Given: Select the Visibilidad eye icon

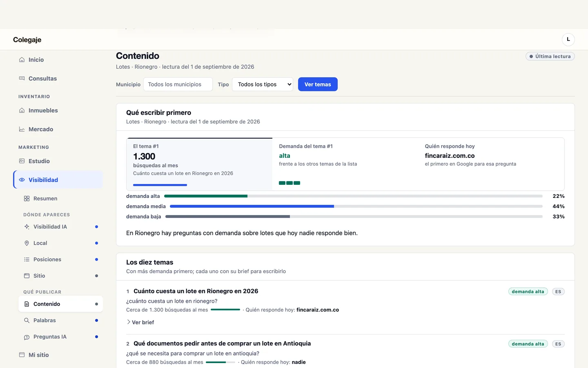Looking at the screenshot, I should pos(22,180).
